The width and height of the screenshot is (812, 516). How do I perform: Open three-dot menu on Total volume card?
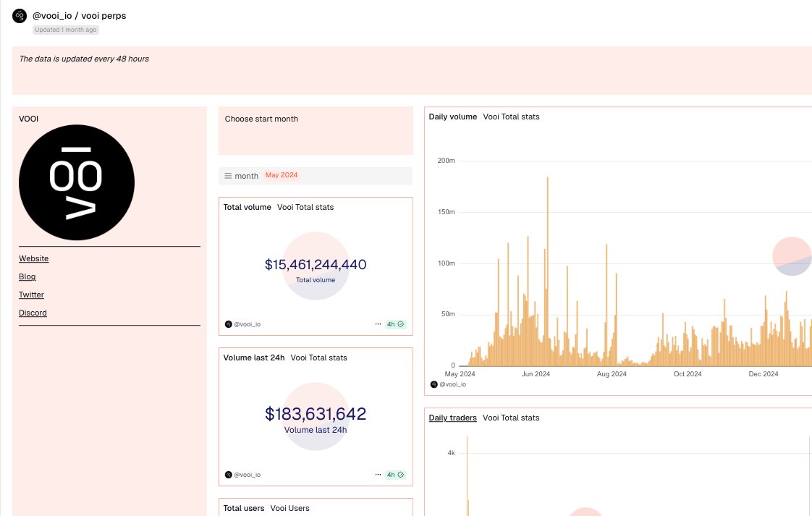[x=378, y=324]
